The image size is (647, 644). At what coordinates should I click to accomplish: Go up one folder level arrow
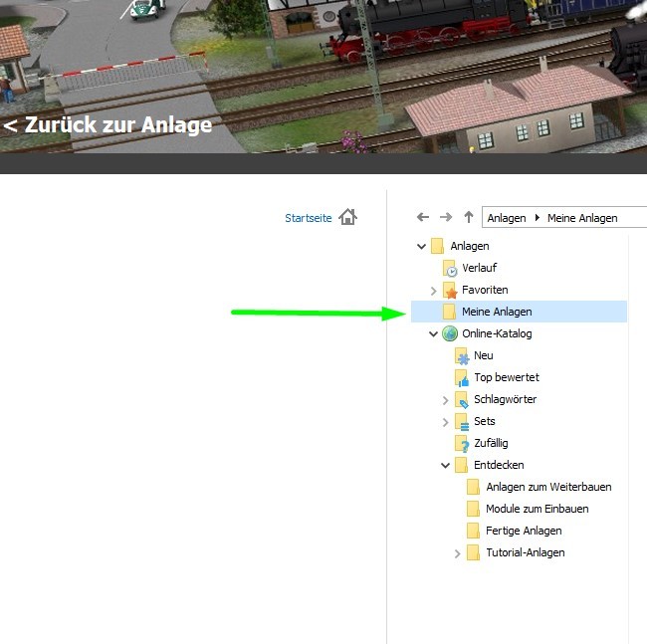(x=469, y=217)
